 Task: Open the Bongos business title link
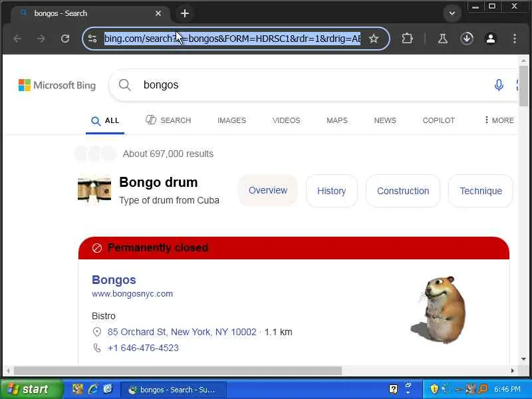114,280
